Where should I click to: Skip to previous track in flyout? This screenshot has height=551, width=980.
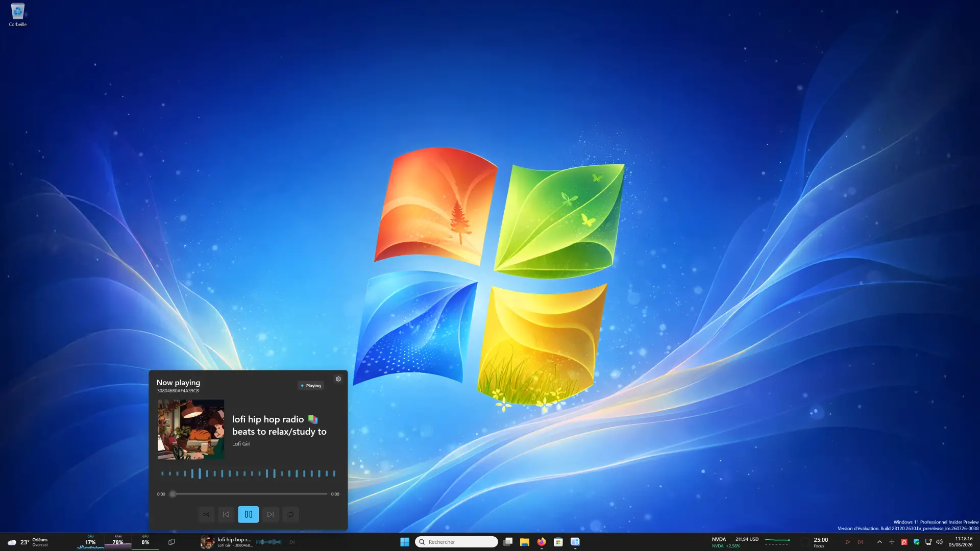(x=226, y=514)
